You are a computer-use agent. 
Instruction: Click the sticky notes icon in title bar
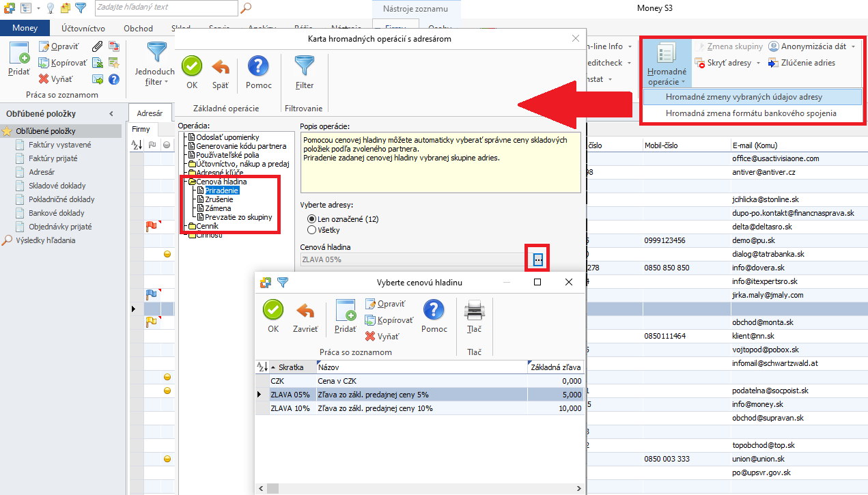(66, 8)
